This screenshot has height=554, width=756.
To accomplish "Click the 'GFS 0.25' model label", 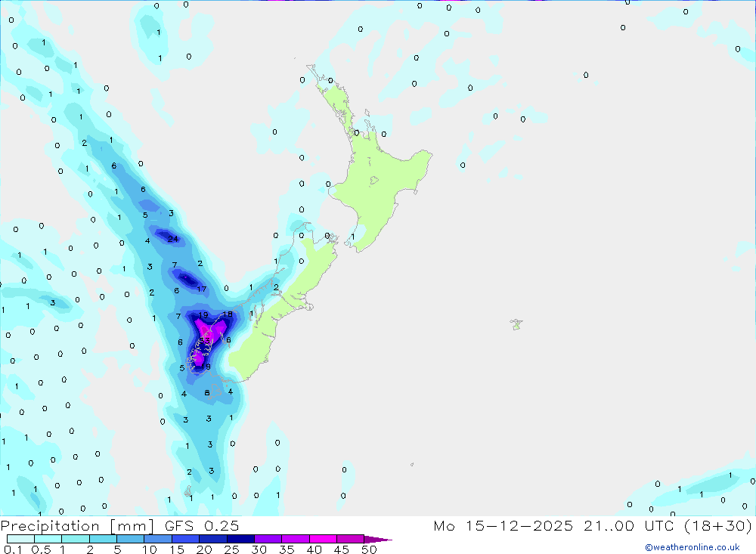I will [x=202, y=526].
